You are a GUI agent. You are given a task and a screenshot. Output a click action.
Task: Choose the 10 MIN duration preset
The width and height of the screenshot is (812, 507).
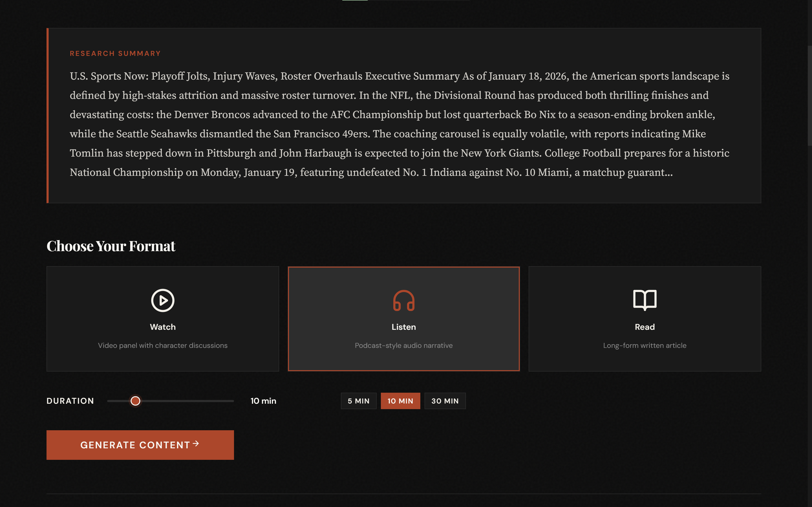tap(400, 401)
